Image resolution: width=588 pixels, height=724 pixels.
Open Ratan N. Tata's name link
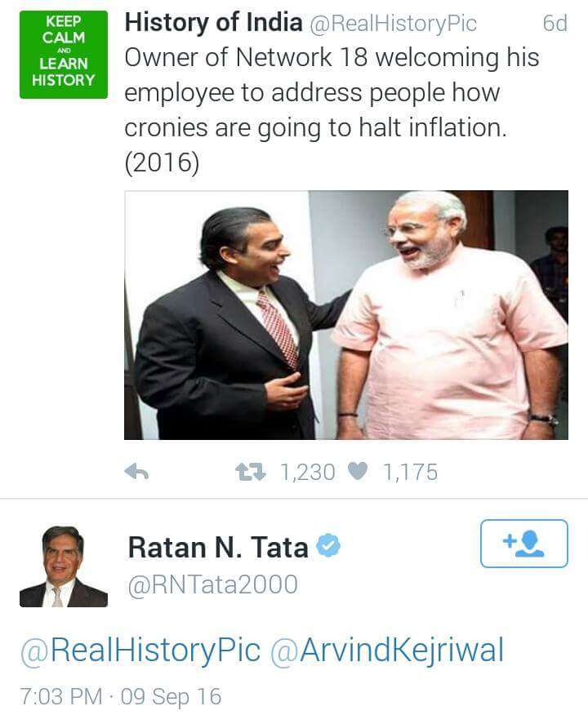click(218, 548)
